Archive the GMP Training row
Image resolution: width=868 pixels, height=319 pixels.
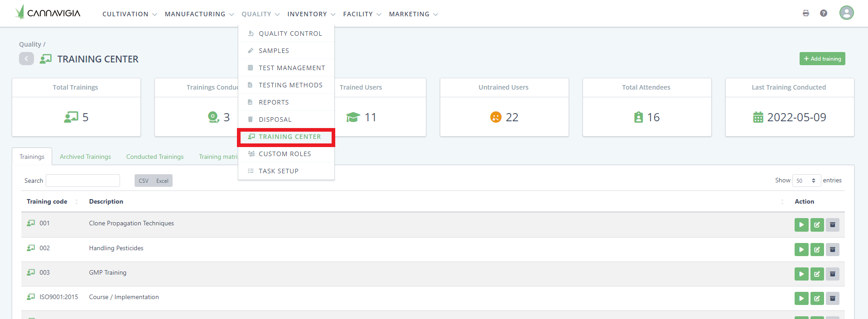832,274
